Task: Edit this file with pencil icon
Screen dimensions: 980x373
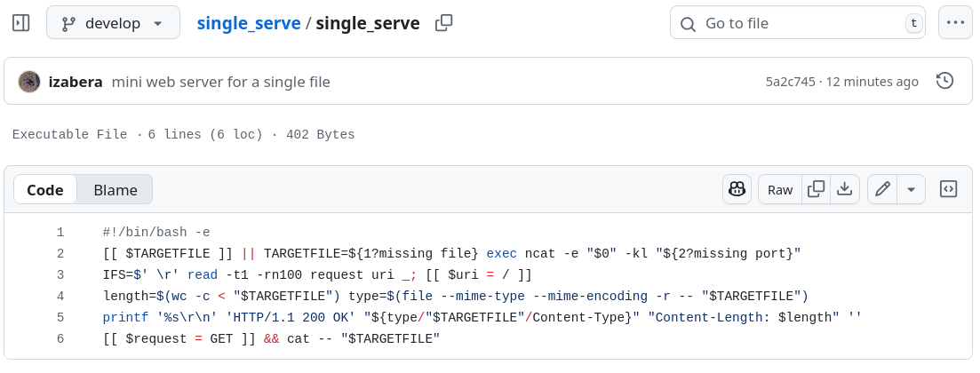Action: [882, 189]
